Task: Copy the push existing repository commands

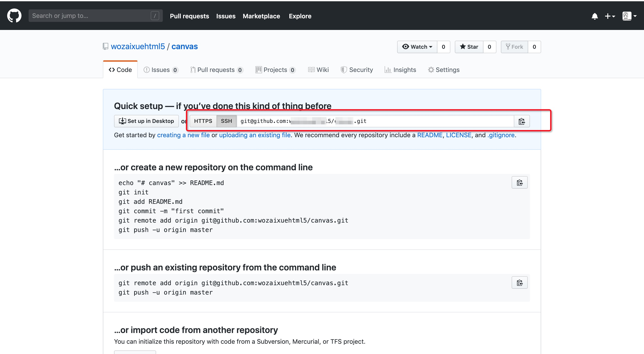Action: coord(519,282)
